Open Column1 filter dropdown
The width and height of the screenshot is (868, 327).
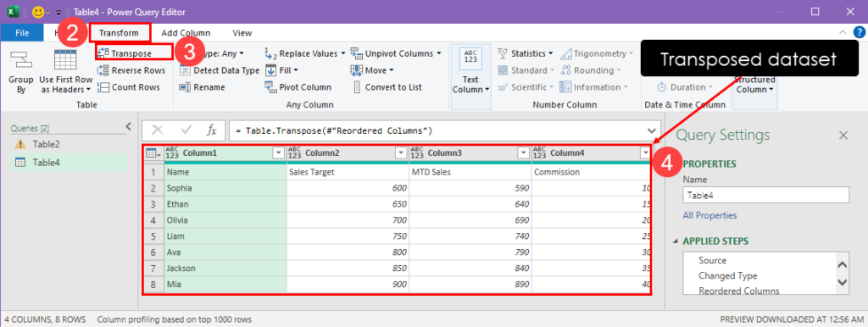[x=278, y=153]
